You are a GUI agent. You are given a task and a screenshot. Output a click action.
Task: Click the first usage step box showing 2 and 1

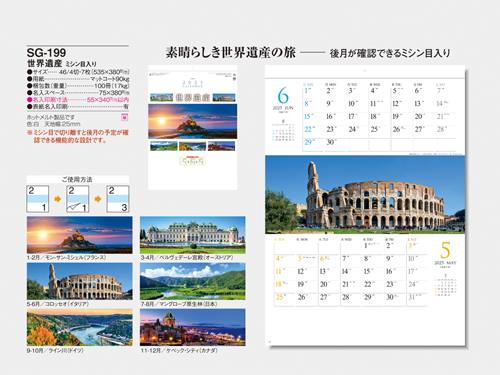click(38, 199)
